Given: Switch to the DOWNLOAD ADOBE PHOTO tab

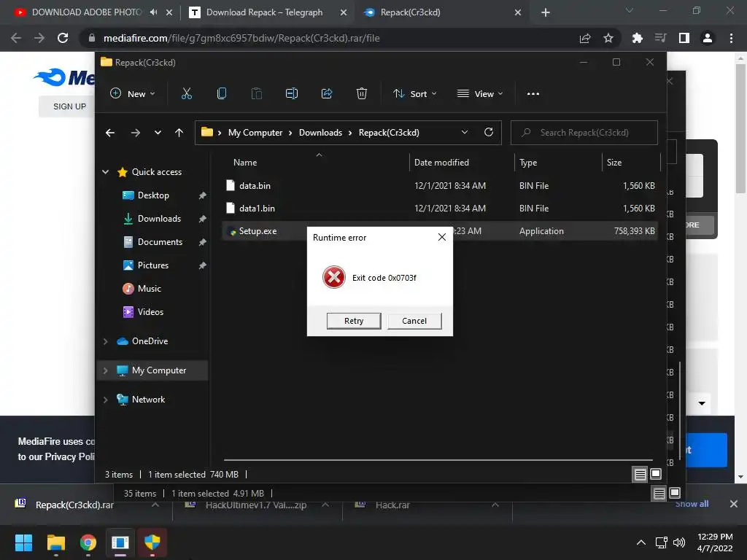Looking at the screenshot, I should click(86, 12).
